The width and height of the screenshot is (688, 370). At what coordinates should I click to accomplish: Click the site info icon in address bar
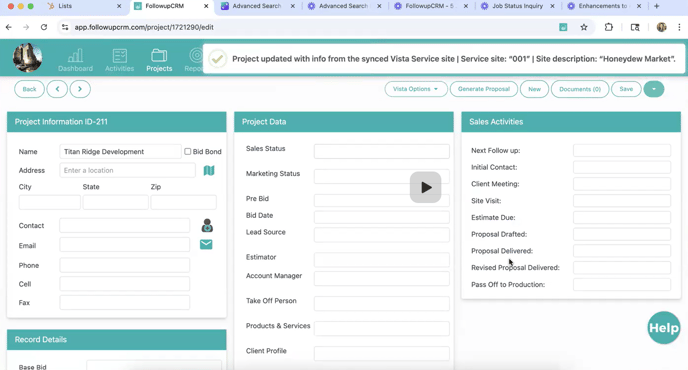point(65,27)
